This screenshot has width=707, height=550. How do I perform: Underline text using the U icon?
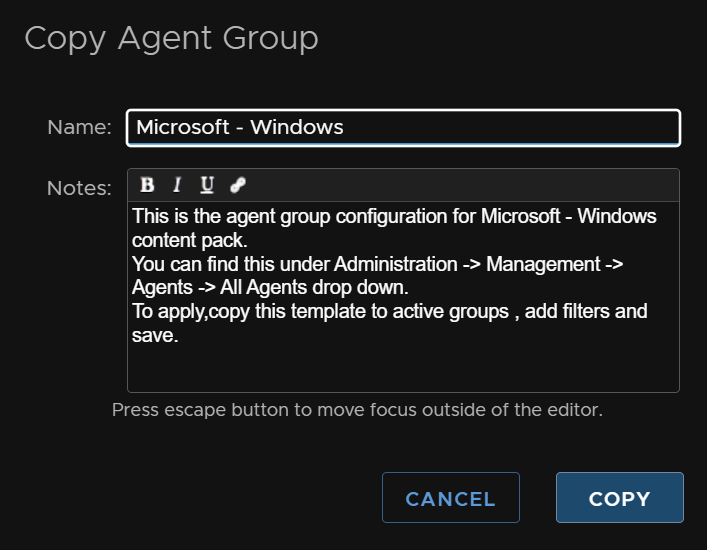207,185
